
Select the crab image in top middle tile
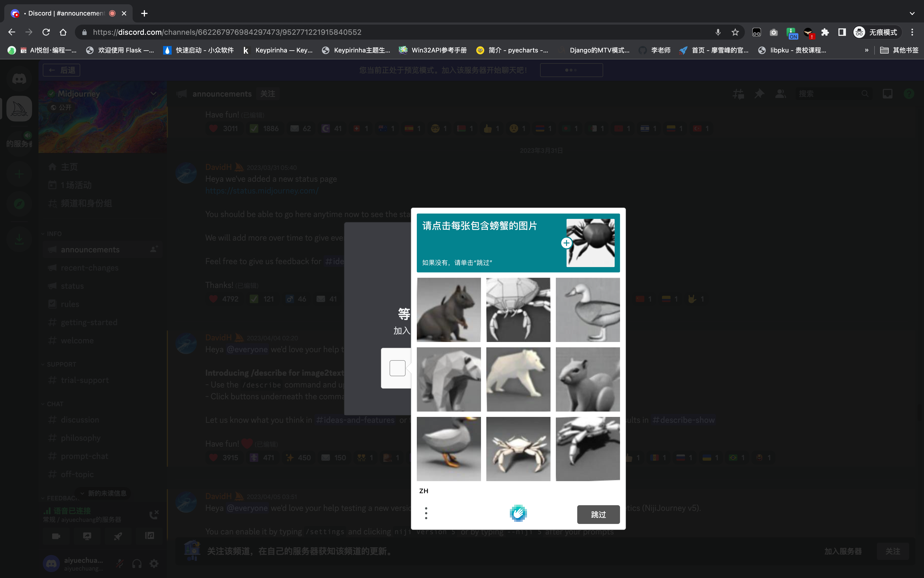518,310
